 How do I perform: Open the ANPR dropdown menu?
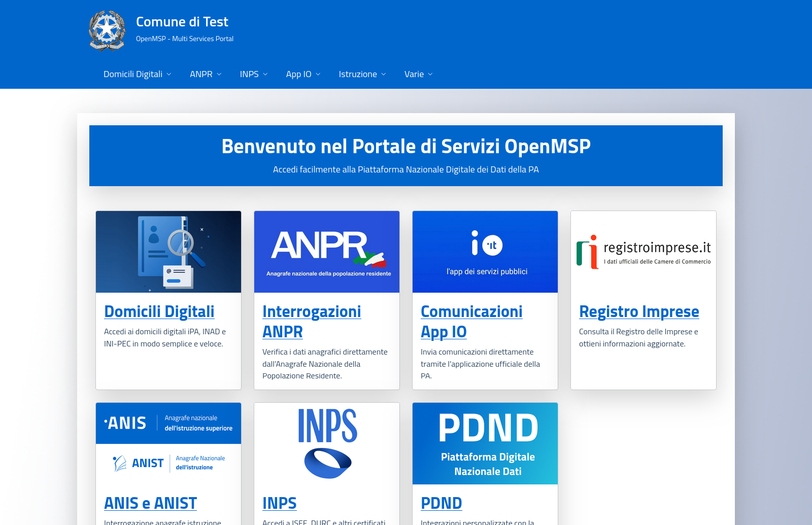(x=205, y=74)
